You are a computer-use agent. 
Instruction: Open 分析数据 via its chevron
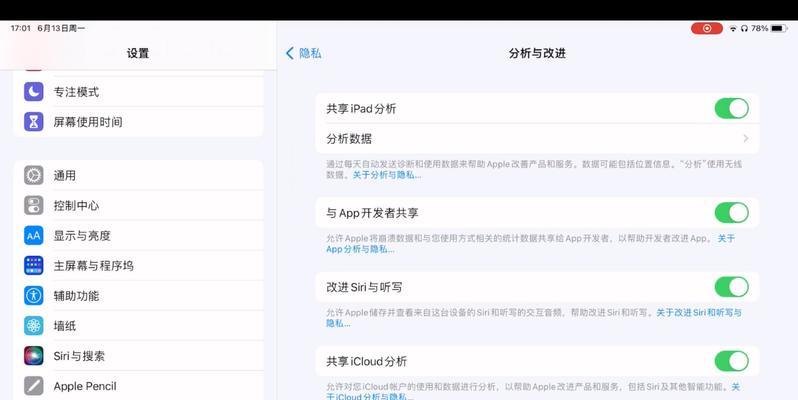click(746, 138)
